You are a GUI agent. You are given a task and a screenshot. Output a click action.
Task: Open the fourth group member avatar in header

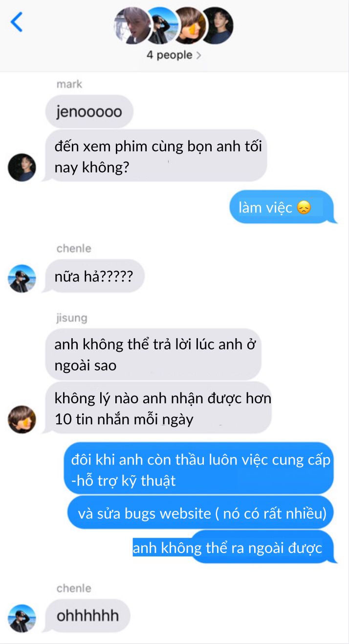217,25
